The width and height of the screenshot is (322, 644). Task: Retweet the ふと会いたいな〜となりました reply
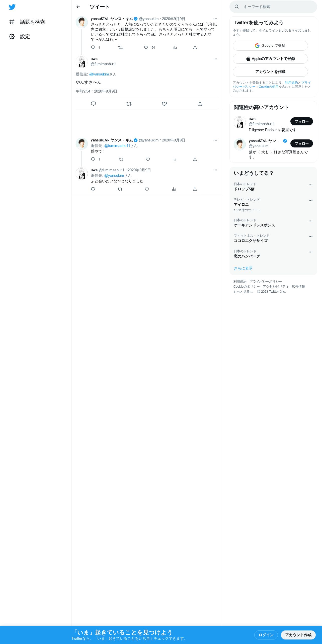coord(120,189)
